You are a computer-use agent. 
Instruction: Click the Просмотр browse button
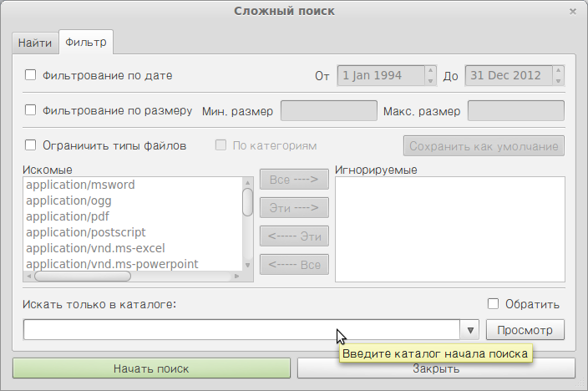(525, 330)
